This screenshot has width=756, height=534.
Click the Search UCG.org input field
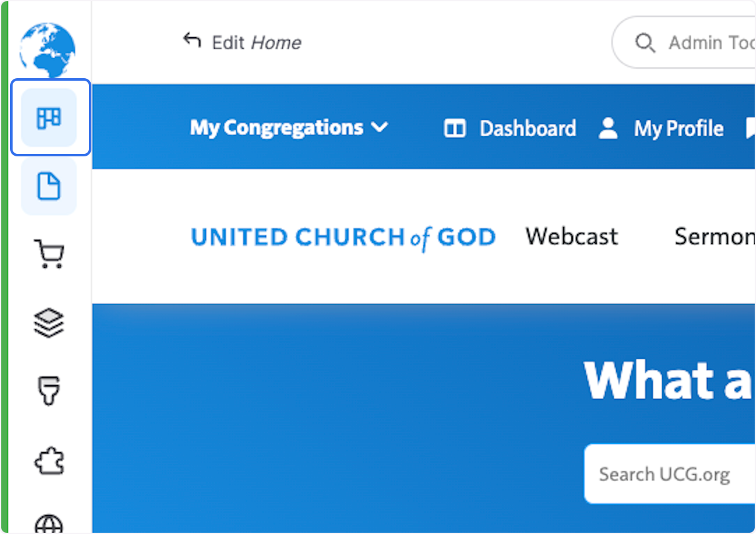pyautogui.click(x=668, y=473)
